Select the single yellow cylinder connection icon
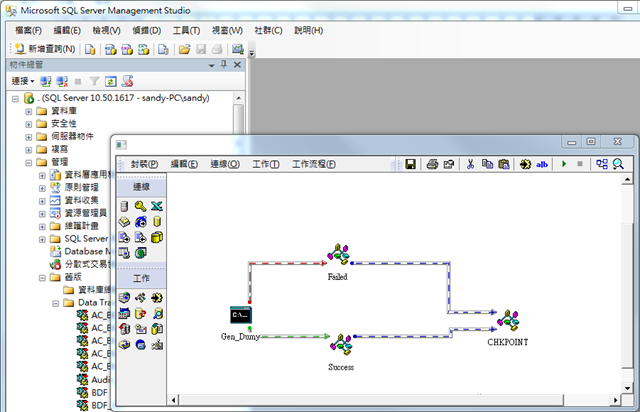Image resolution: width=640 pixels, height=412 pixels. point(157,222)
